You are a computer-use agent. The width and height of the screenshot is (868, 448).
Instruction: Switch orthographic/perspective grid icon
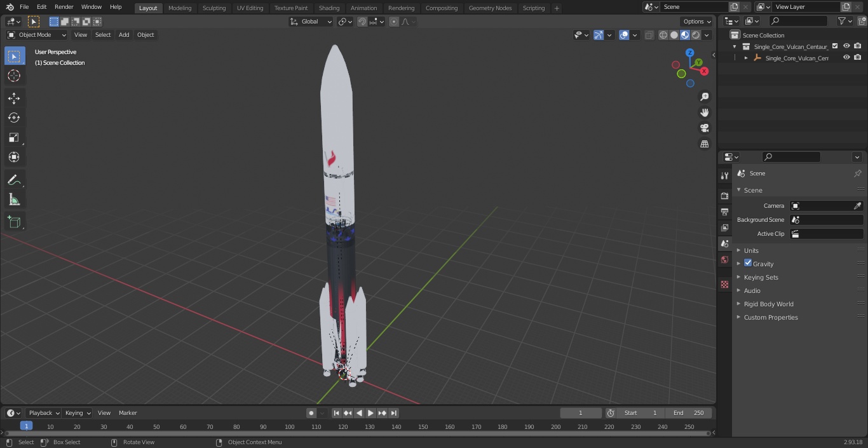[704, 144]
